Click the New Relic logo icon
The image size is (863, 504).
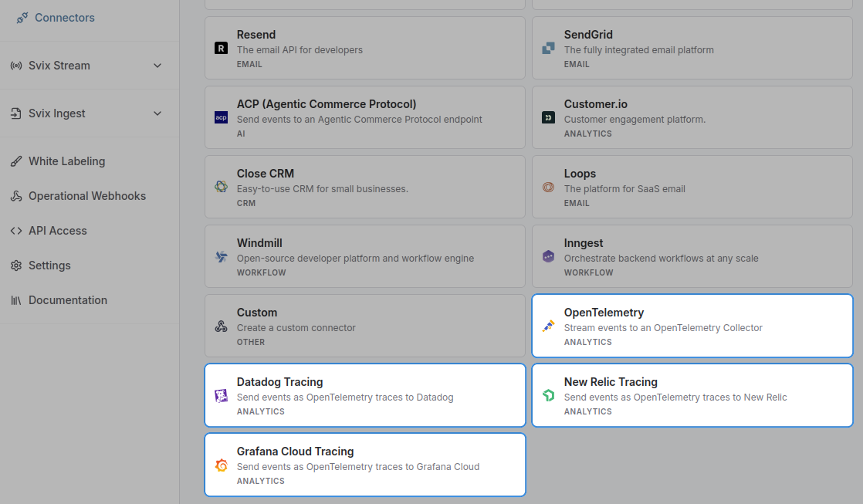548,395
